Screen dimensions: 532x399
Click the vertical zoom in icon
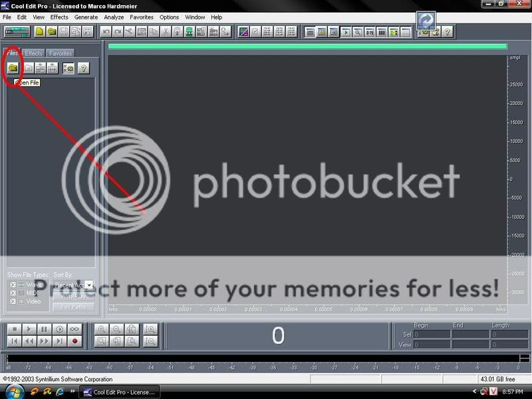150,329
